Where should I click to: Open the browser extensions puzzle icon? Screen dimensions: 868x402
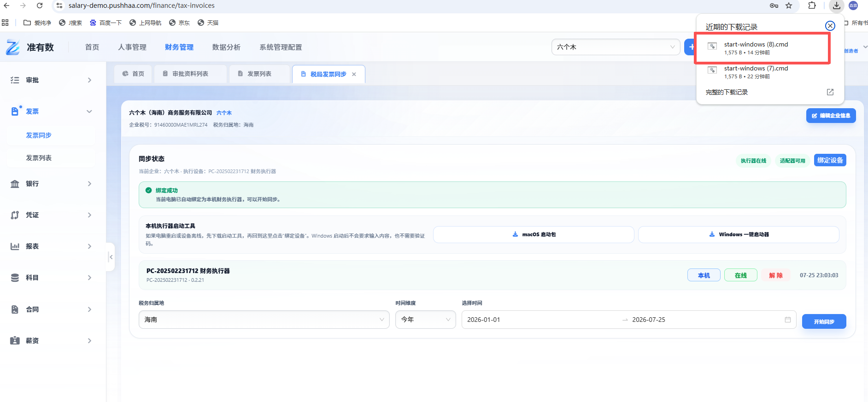coord(812,6)
